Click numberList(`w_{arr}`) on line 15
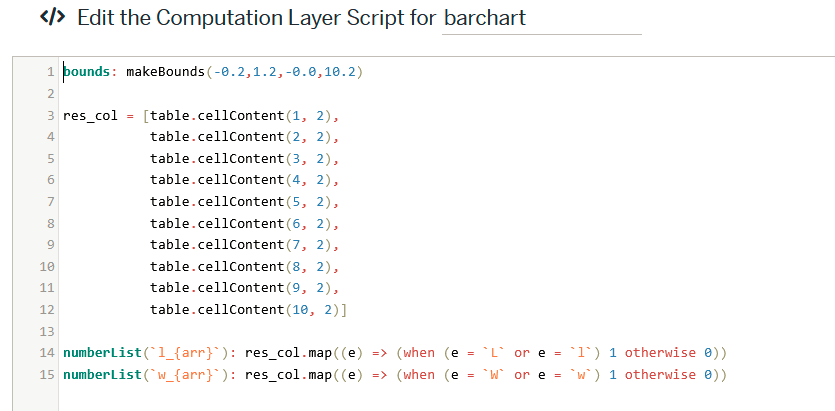Viewport: 835px width, 411px height. pos(146,375)
